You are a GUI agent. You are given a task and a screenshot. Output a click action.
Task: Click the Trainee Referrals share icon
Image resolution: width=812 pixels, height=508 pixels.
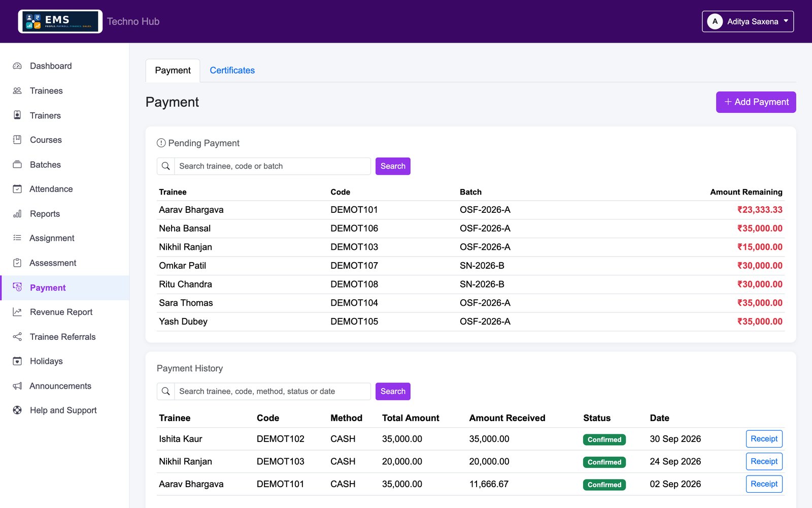coord(17,337)
